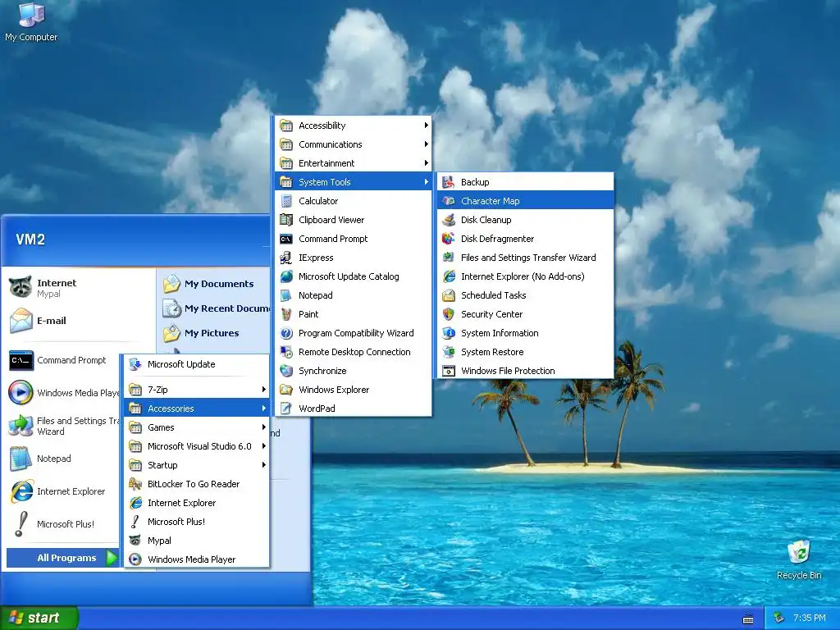The image size is (840, 630).
Task: Open Files and Settings Transfer Wizard in System Tools
Action: click(526, 258)
